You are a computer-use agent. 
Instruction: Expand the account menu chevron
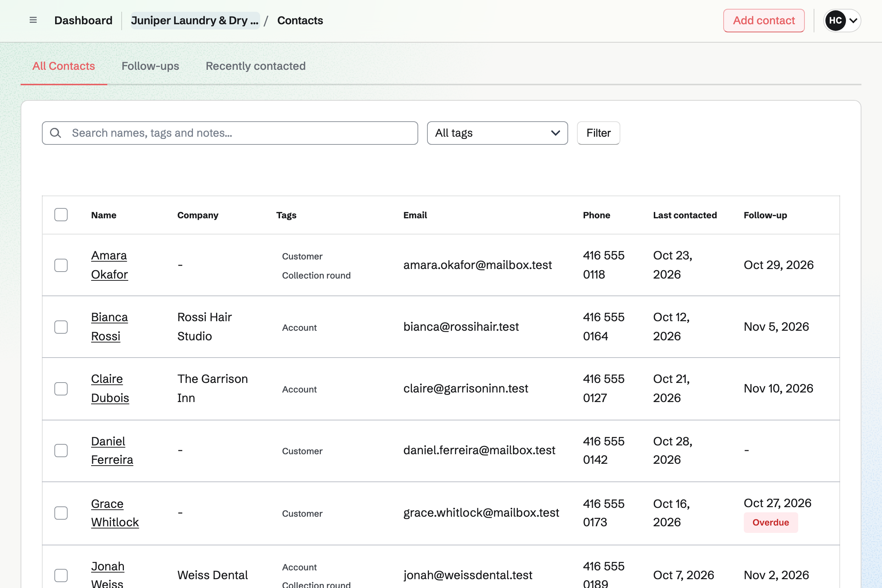(x=853, y=21)
